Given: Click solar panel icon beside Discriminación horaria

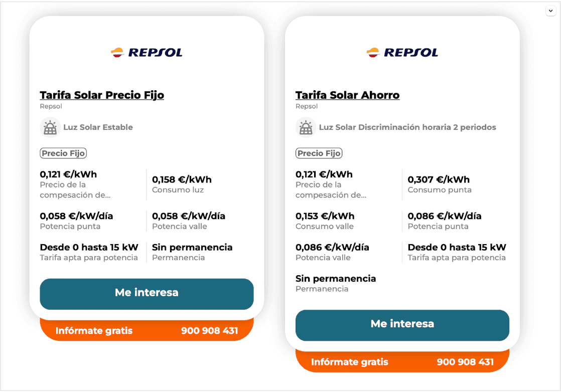Looking at the screenshot, I should [x=306, y=127].
